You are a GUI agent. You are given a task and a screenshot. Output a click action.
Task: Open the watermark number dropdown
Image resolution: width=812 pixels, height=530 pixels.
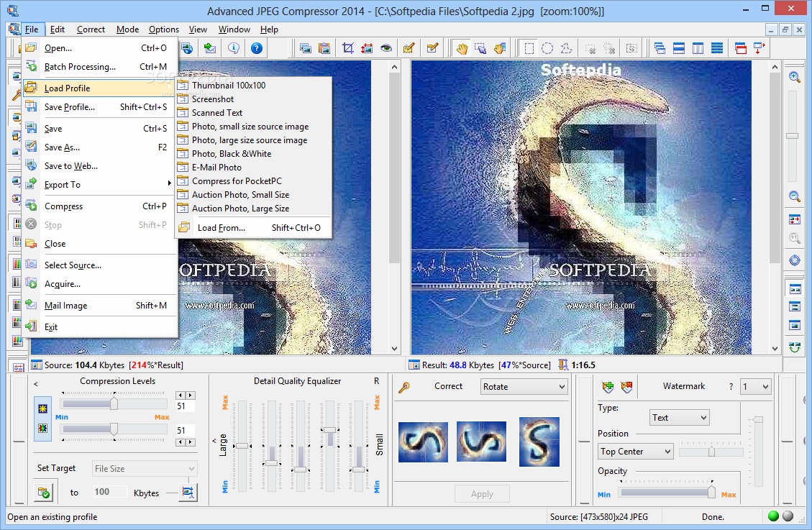tap(756, 387)
